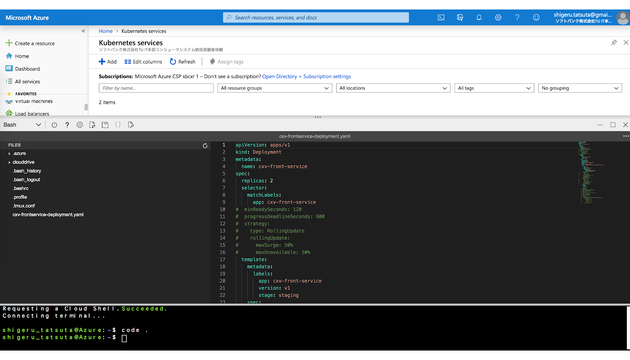Collapse the Azure left sidebar

[83, 31]
